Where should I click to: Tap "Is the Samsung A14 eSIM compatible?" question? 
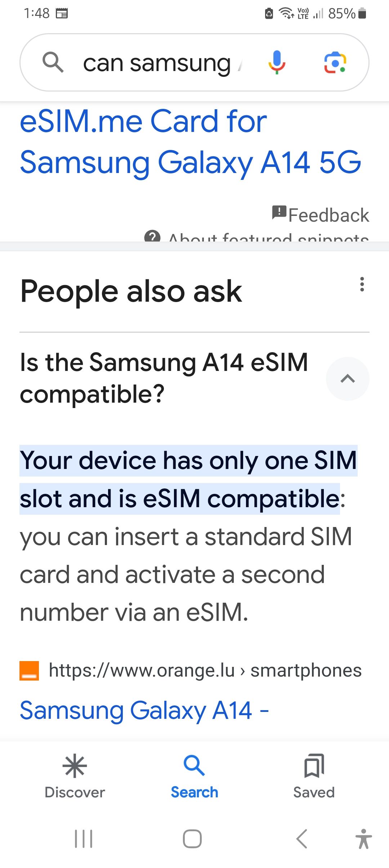tap(164, 378)
